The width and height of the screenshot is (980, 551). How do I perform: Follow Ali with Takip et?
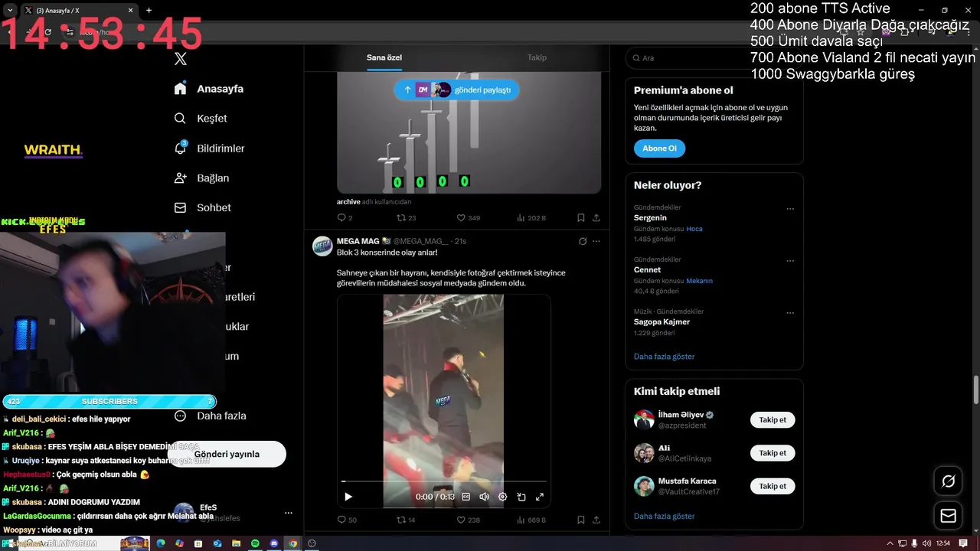(x=773, y=453)
